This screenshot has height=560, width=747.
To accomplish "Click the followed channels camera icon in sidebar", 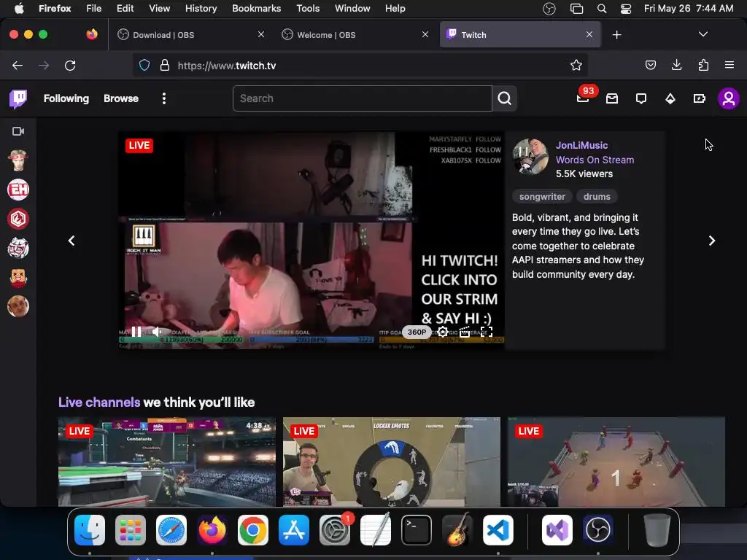I will coord(18,131).
